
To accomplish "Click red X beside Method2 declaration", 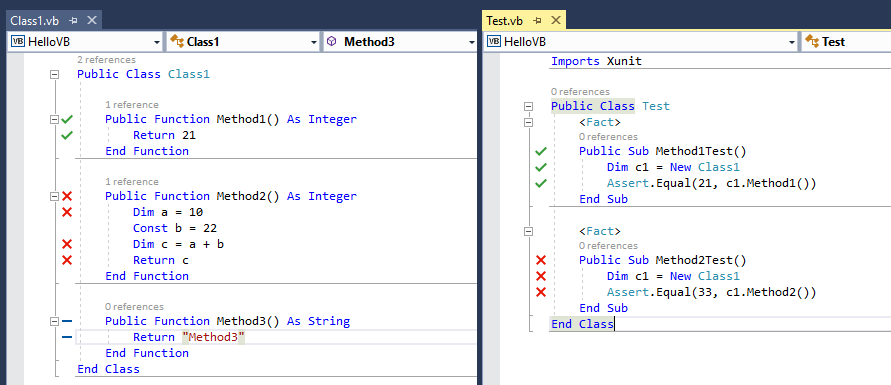I will (x=67, y=196).
